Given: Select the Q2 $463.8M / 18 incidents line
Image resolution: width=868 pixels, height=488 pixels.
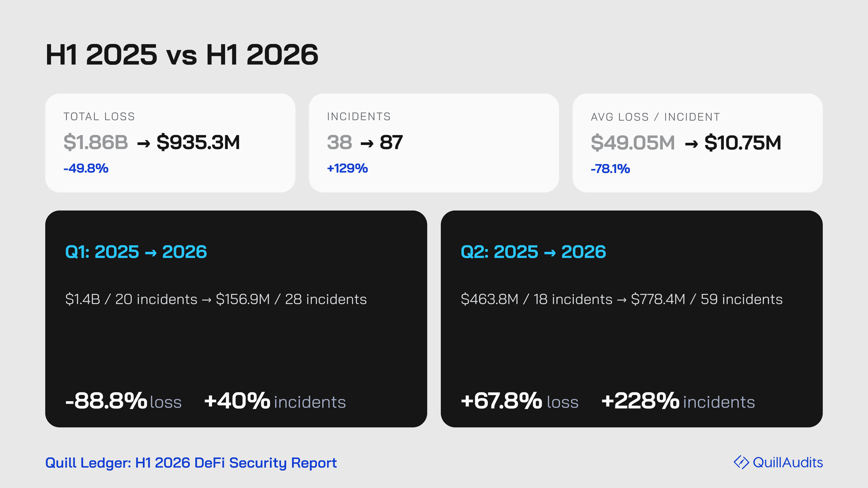Looking at the screenshot, I should [622, 299].
